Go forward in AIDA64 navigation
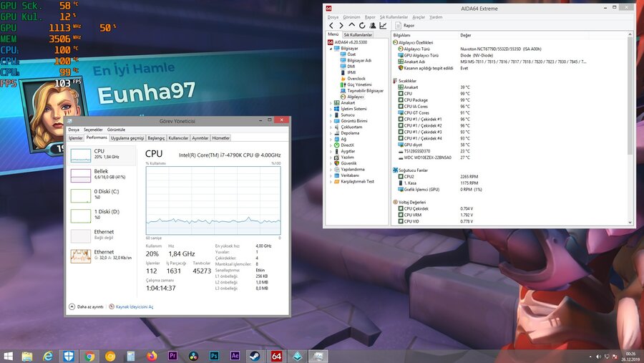Screen dimensions: 644x363 341,26
